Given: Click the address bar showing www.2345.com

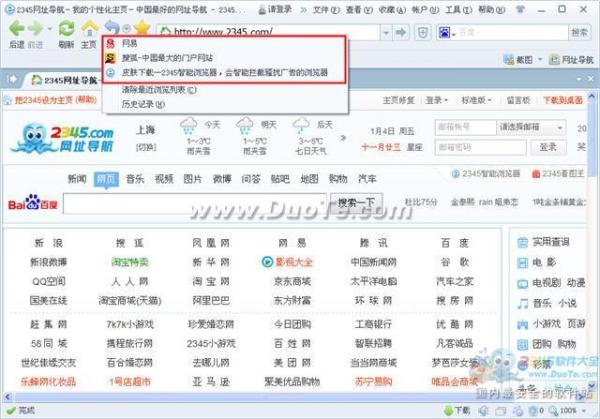Looking at the screenshot, I should point(268,33).
